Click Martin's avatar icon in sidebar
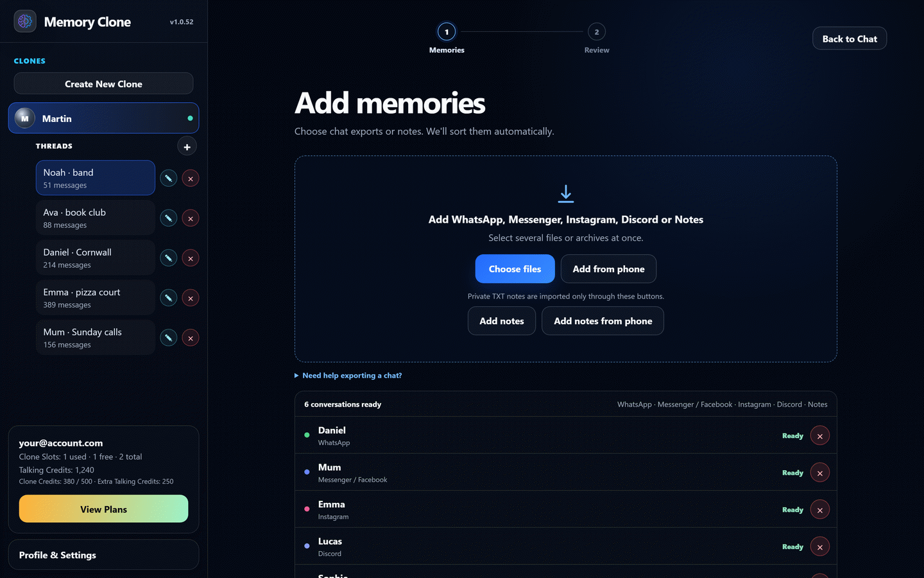The height and width of the screenshot is (578, 924). tap(25, 118)
